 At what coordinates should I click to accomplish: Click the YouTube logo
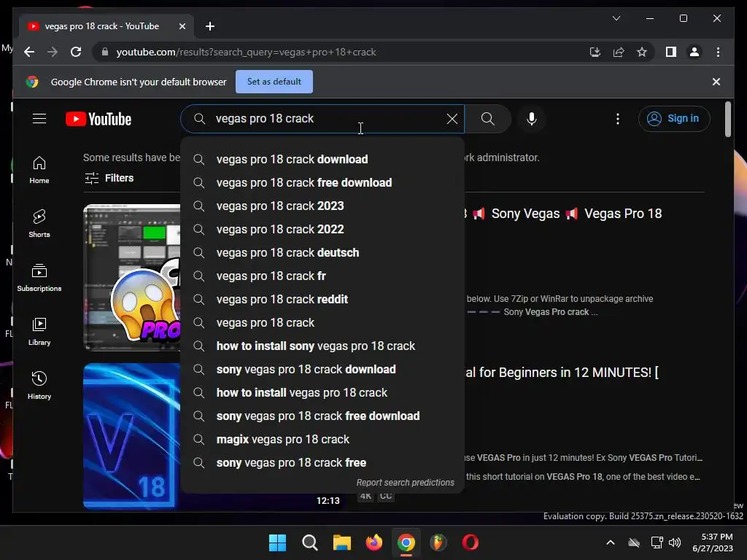tap(98, 119)
